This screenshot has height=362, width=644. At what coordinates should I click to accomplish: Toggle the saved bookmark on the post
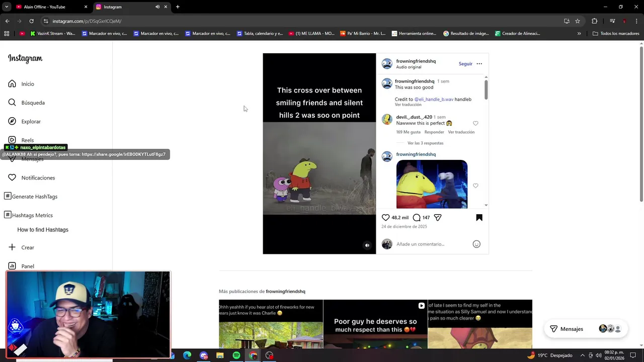(479, 218)
